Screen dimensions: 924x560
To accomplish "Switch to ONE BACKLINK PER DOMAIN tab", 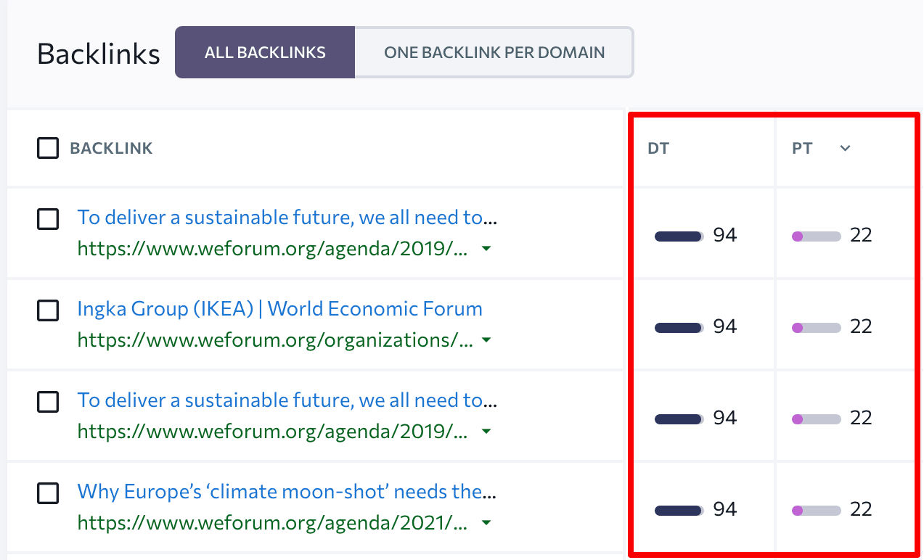I will (494, 52).
